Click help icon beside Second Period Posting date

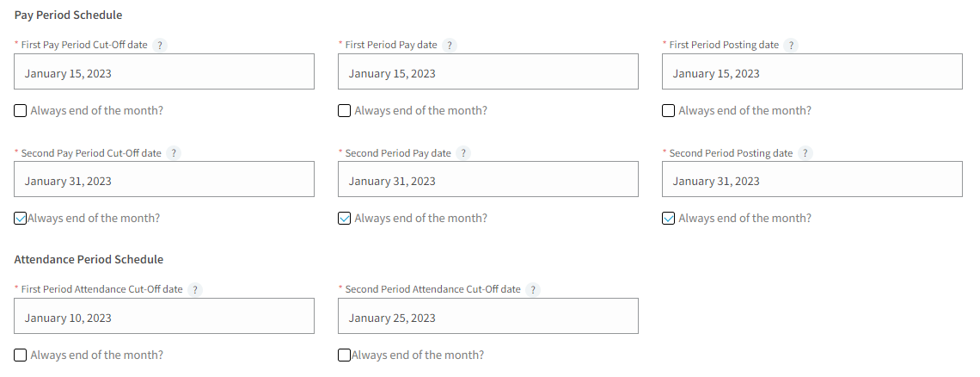click(805, 153)
